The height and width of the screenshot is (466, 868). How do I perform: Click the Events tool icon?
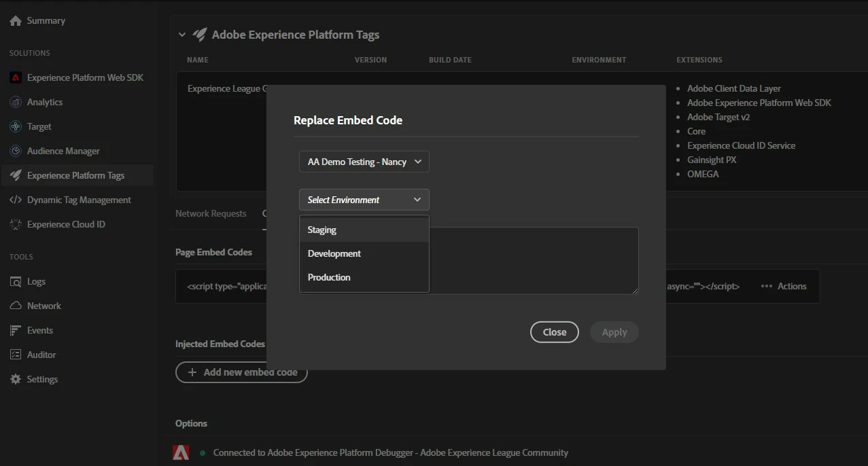tap(16, 330)
